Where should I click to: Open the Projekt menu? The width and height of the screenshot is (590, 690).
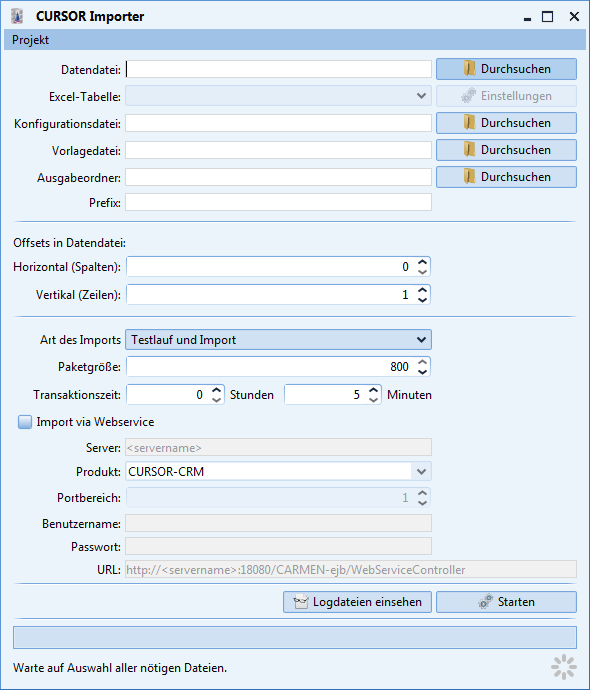pyautogui.click(x=30, y=40)
